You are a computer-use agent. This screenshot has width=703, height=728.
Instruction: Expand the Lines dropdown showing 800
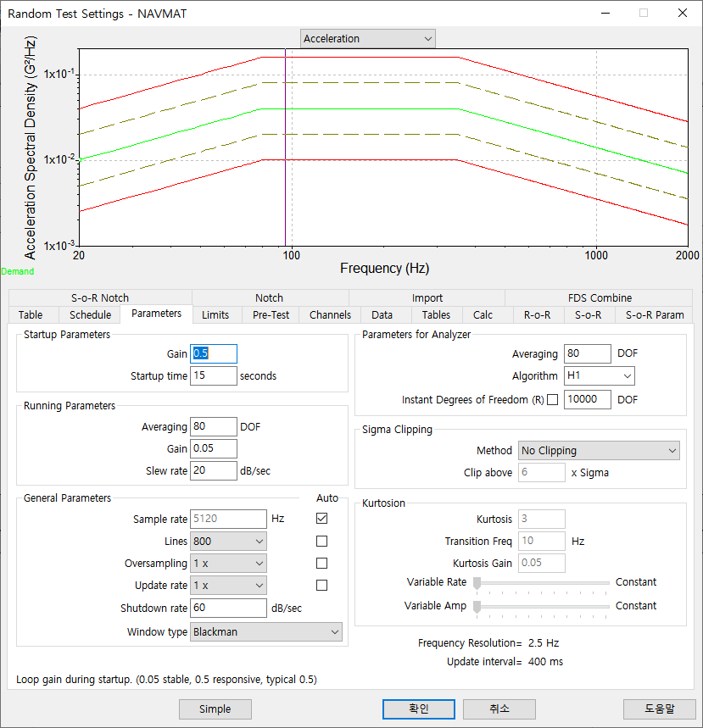[228, 542]
